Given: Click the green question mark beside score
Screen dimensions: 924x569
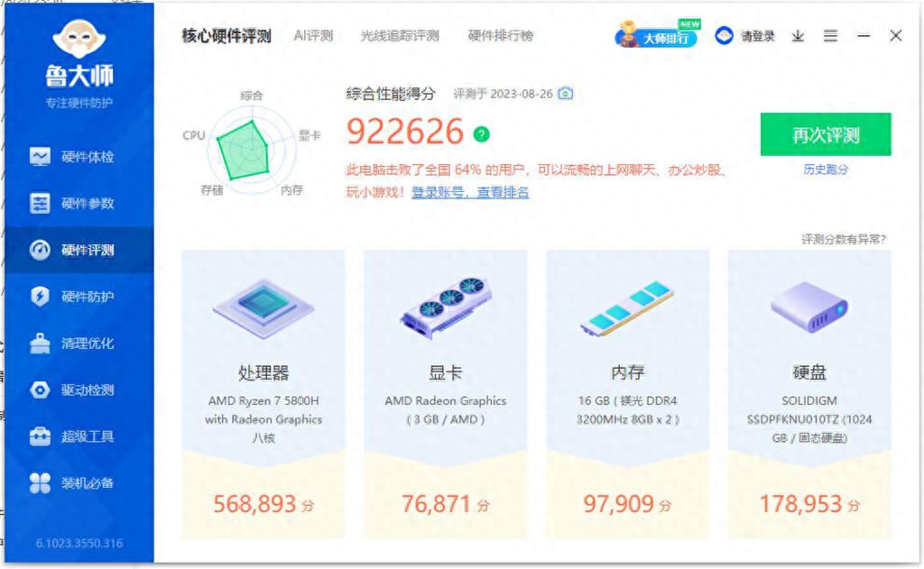Looking at the screenshot, I should pyautogui.click(x=482, y=134).
